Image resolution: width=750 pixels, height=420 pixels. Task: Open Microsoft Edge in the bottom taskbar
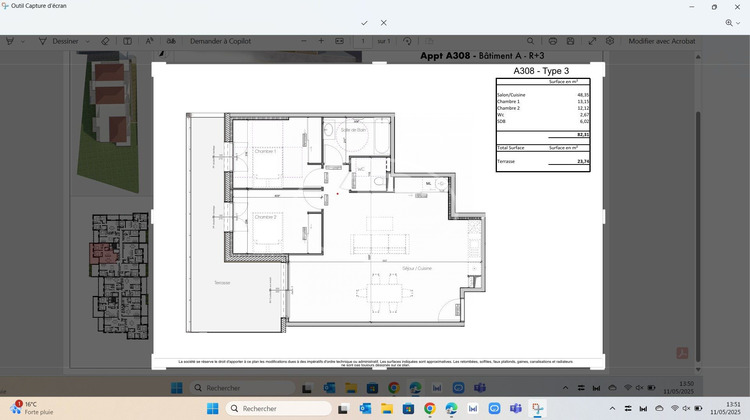tap(452, 408)
